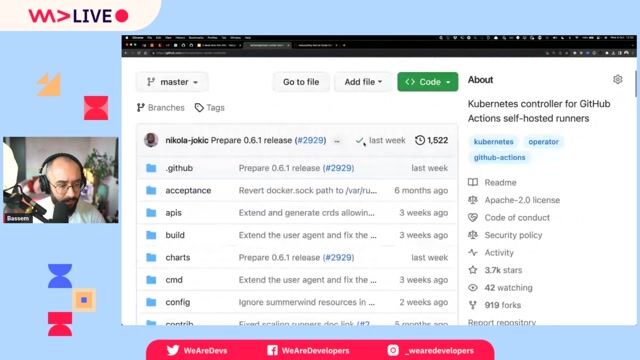Open the Security policy link
The image size is (640, 360).
(x=513, y=235)
